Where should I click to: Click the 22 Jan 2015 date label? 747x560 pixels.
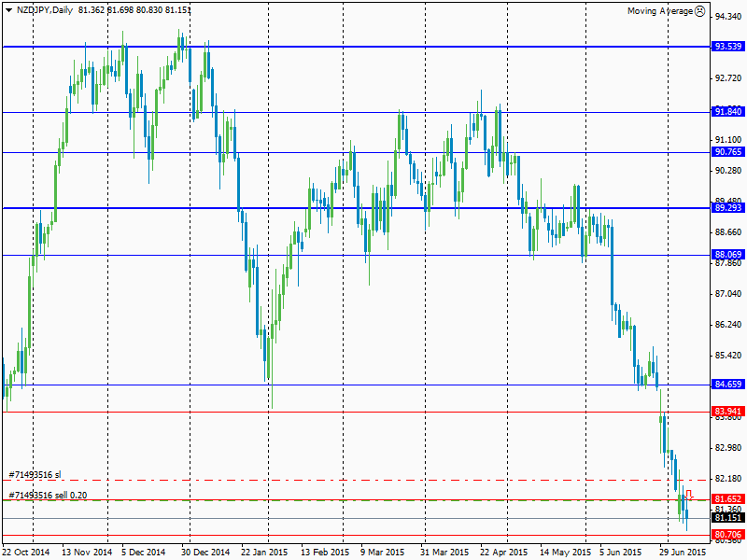(265, 553)
